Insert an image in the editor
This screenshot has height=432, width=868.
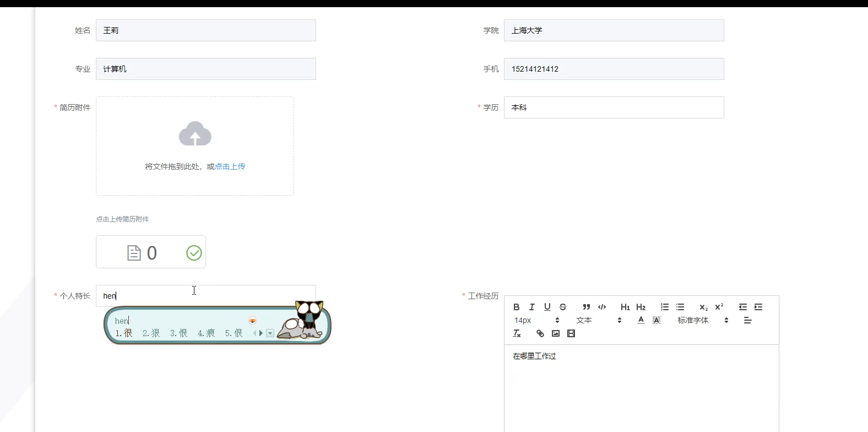[556, 333]
